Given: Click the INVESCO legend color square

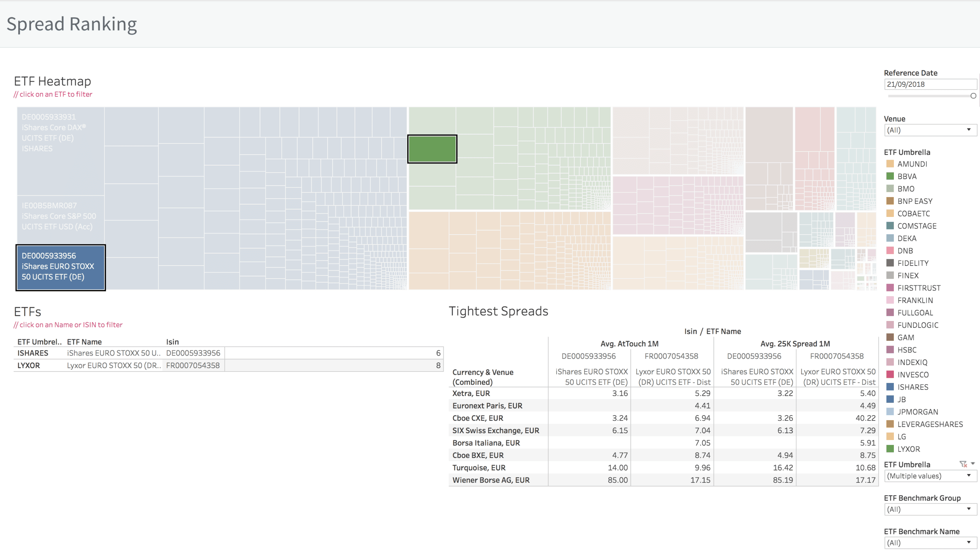Looking at the screenshot, I should coord(890,375).
